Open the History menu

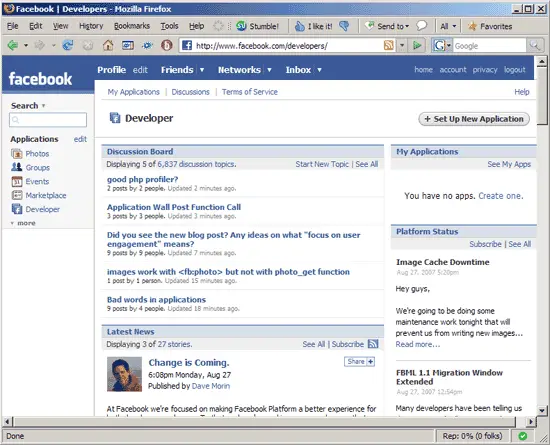click(x=91, y=26)
